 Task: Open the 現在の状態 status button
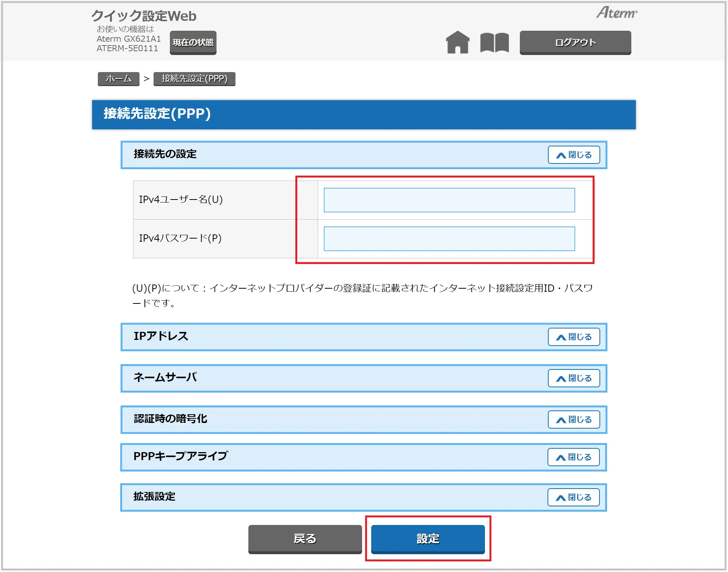(193, 42)
